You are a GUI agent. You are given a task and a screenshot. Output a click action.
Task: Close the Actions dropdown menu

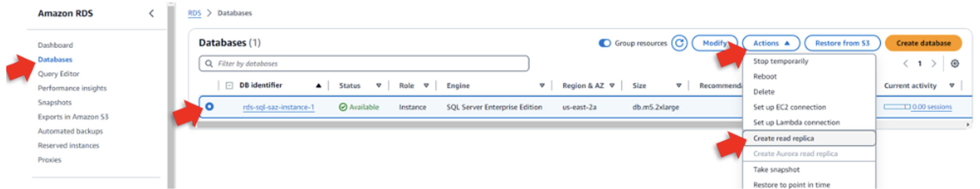pyautogui.click(x=771, y=43)
